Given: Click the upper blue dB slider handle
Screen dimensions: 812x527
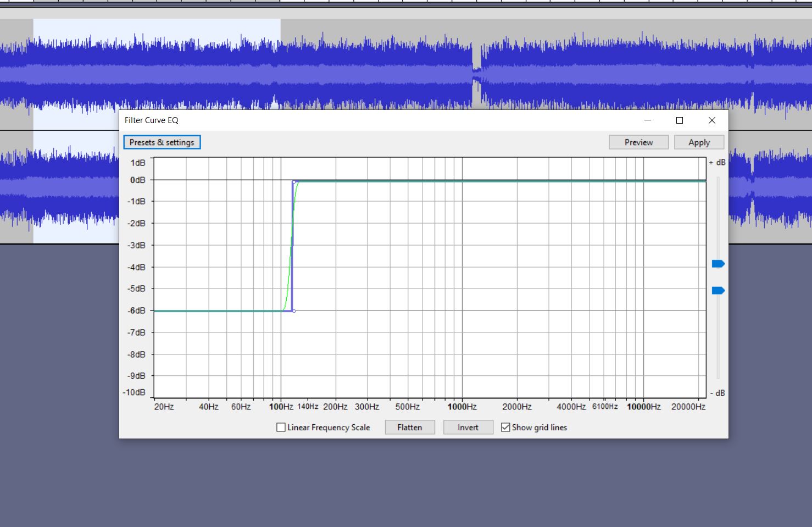Looking at the screenshot, I should point(718,264).
